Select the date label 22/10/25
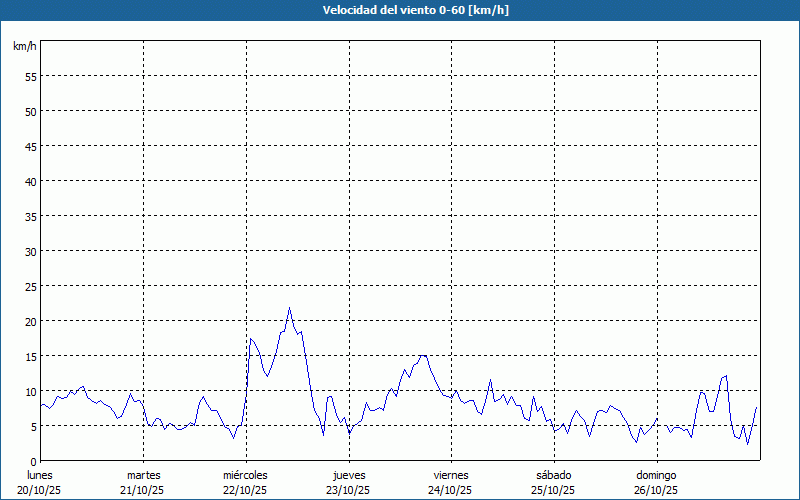Image resolution: width=800 pixels, height=500 pixels. [245, 490]
